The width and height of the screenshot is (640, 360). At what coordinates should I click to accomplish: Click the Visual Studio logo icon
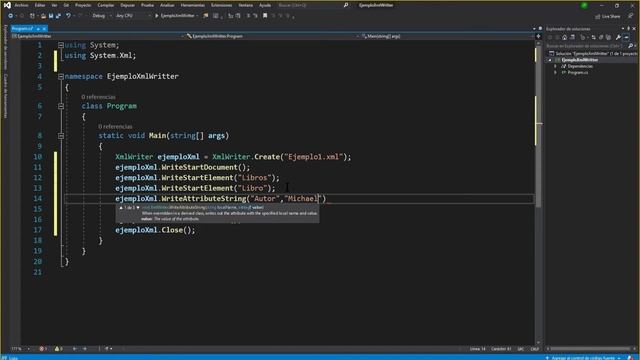[7, 5]
